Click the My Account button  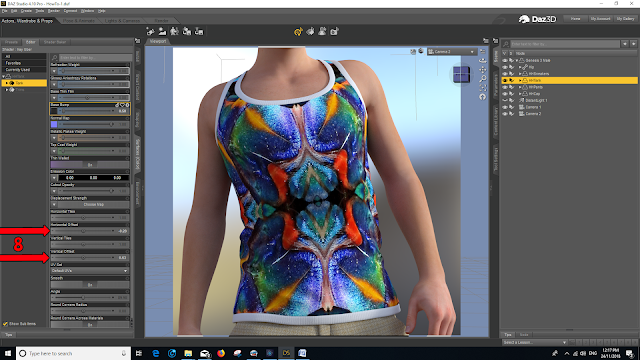600,19
